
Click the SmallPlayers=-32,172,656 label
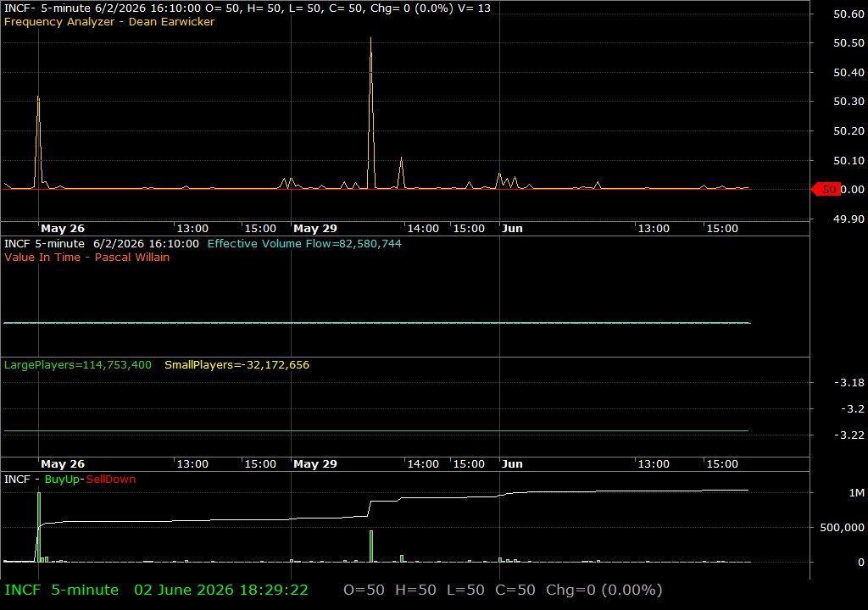pos(237,365)
